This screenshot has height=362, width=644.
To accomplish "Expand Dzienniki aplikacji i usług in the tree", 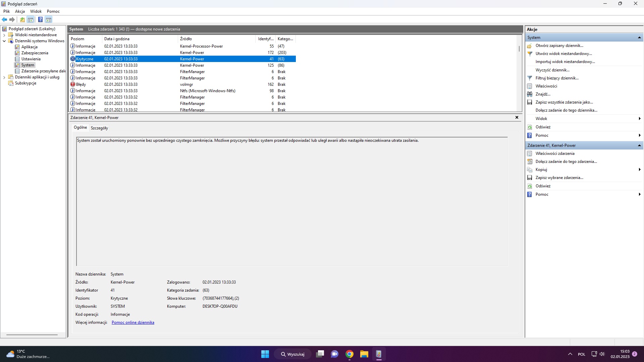I will pyautogui.click(x=4, y=77).
